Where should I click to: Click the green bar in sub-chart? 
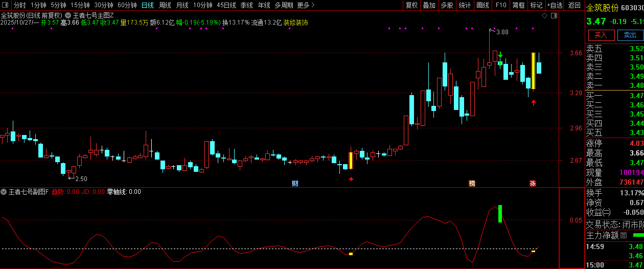(x=500, y=214)
